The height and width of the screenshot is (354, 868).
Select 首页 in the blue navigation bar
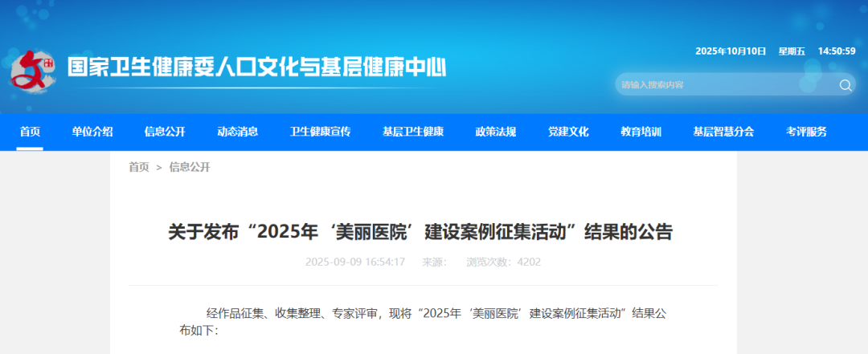[30, 132]
